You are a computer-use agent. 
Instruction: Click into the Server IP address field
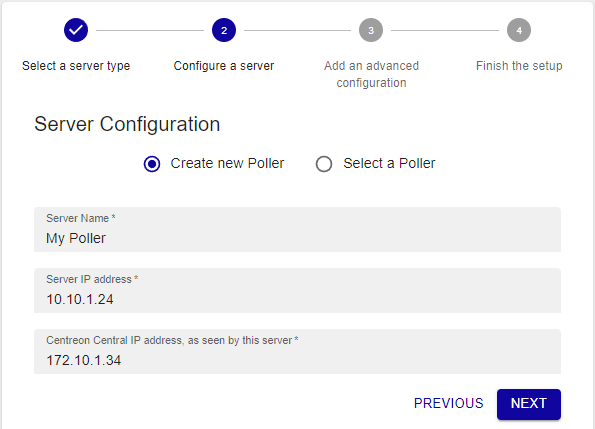tap(298, 291)
